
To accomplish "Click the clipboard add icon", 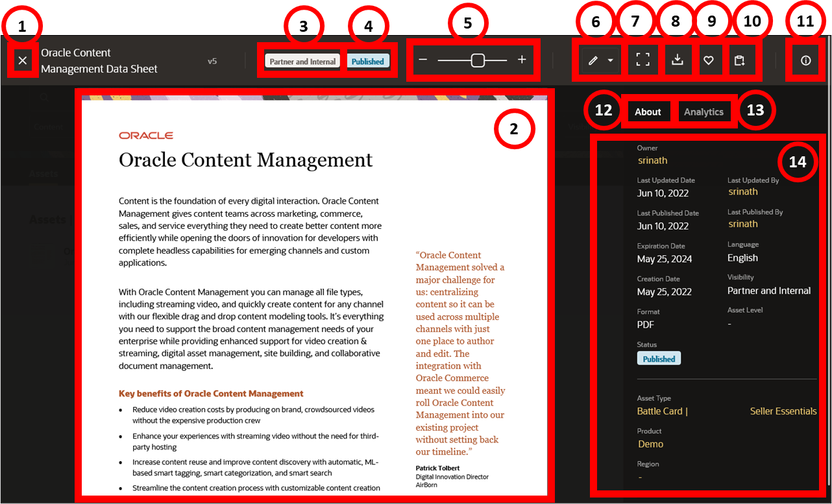I will (739, 60).
